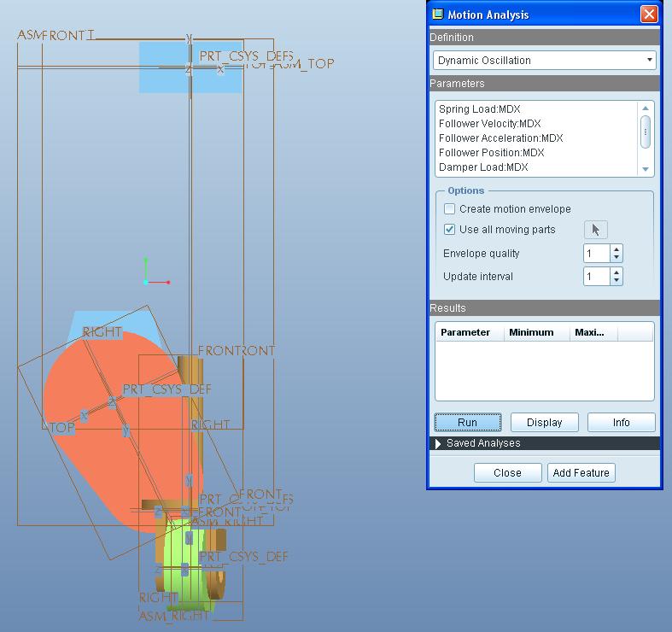Increase Update interval with up arrow
Screen dimensions: 672x632
click(616, 272)
